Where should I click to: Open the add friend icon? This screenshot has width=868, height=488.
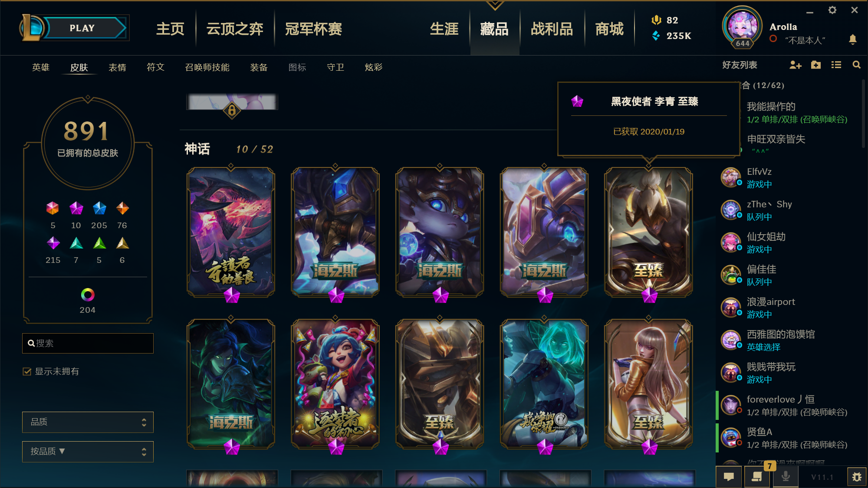(795, 65)
